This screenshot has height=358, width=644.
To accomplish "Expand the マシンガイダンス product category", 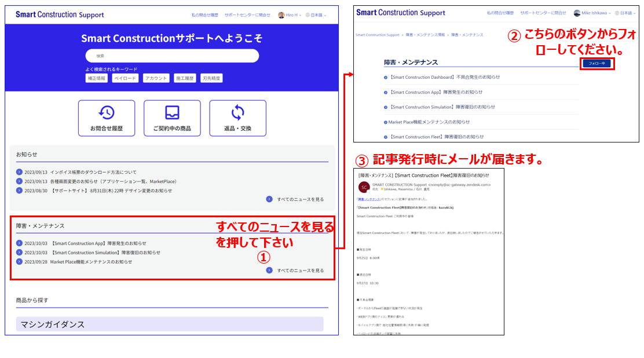I will pyautogui.click(x=170, y=324).
